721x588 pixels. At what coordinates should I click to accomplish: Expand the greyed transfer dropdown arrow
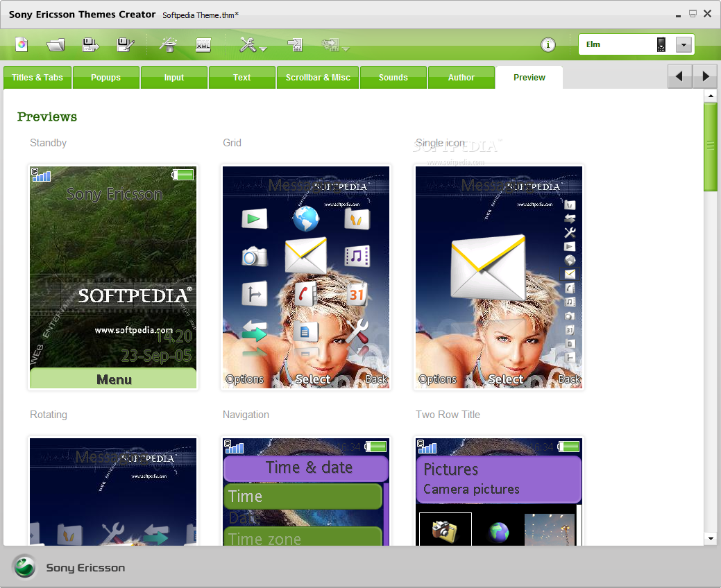346,49
